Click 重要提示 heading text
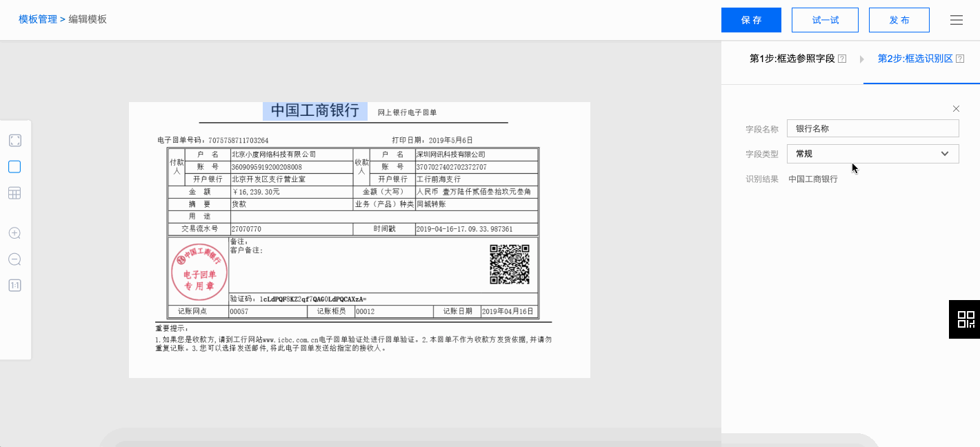Screen dimensions: 980x447 (x=172, y=328)
